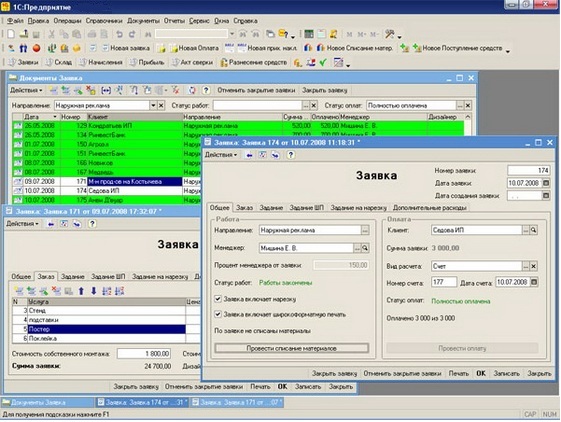
Task: Click the New document icon in main toolbar
Action: tap(11, 34)
